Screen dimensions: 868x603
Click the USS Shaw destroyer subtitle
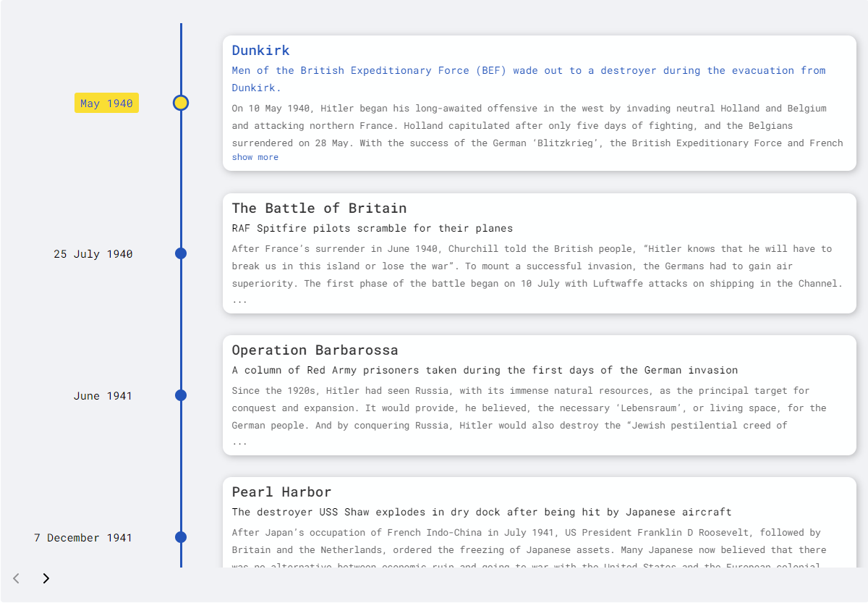[481, 512]
